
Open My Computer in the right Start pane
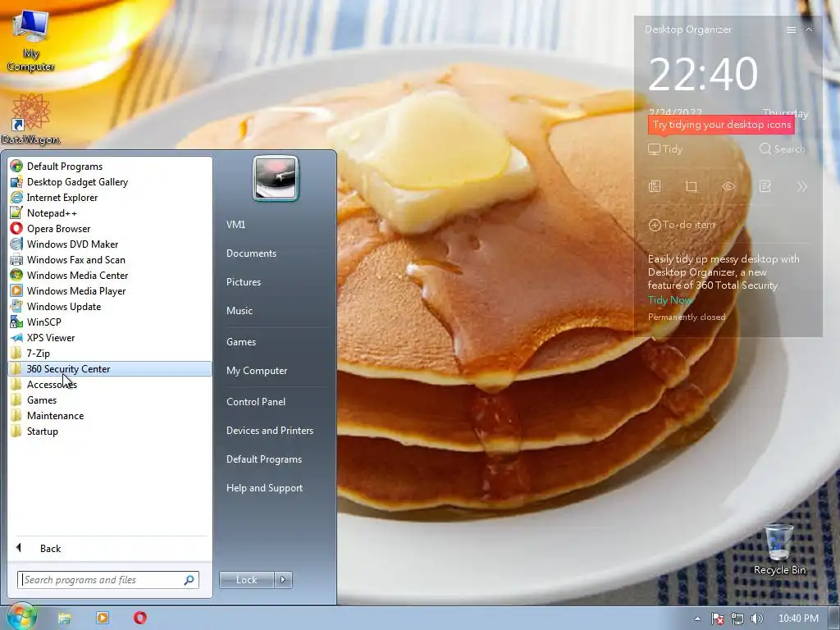coord(257,371)
